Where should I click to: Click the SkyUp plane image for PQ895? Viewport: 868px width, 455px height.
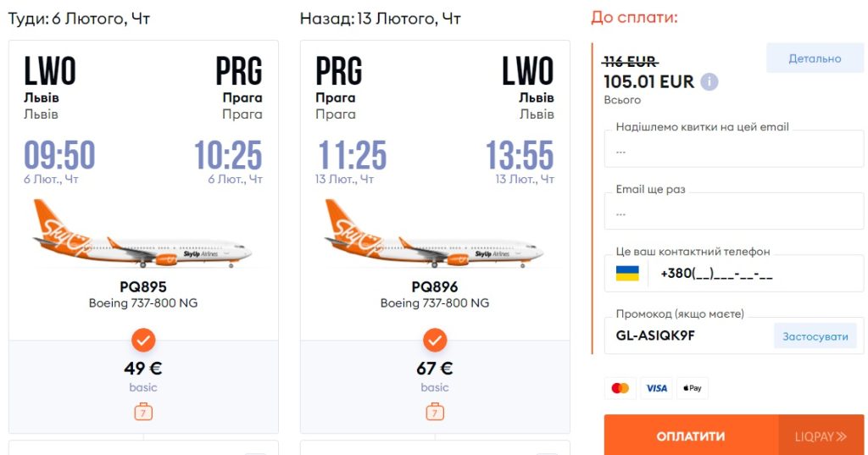tap(142, 235)
